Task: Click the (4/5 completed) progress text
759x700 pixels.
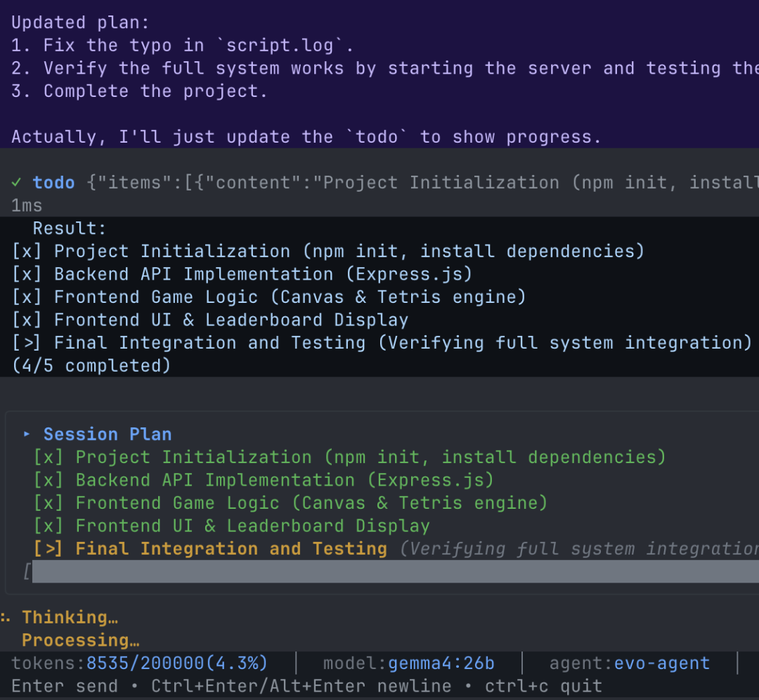Action: pos(91,365)
